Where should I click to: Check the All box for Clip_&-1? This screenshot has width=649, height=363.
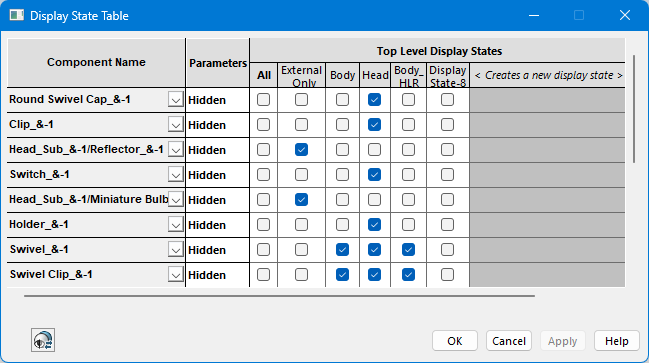coord(263,125)
